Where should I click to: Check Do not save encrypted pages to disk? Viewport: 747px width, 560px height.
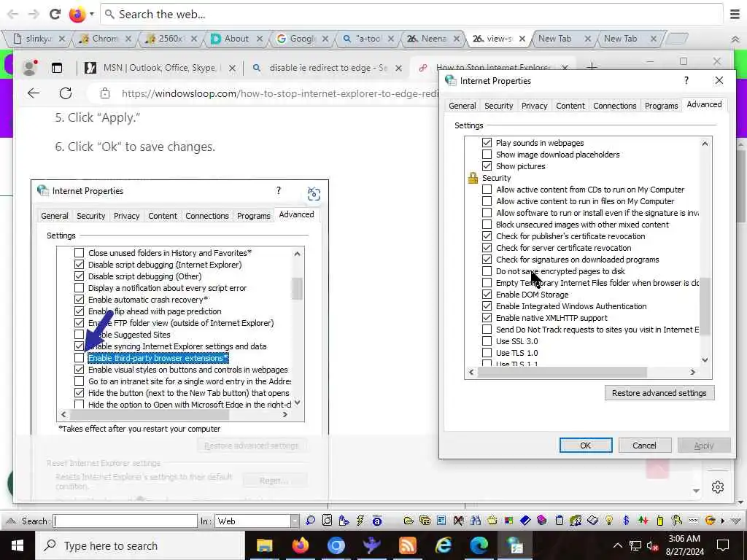(x=487, y=271)
